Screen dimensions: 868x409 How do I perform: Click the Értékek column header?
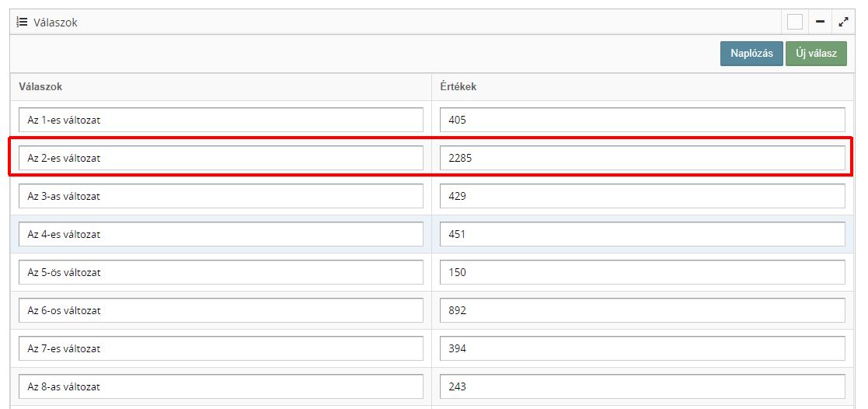[x=458, y=87]
